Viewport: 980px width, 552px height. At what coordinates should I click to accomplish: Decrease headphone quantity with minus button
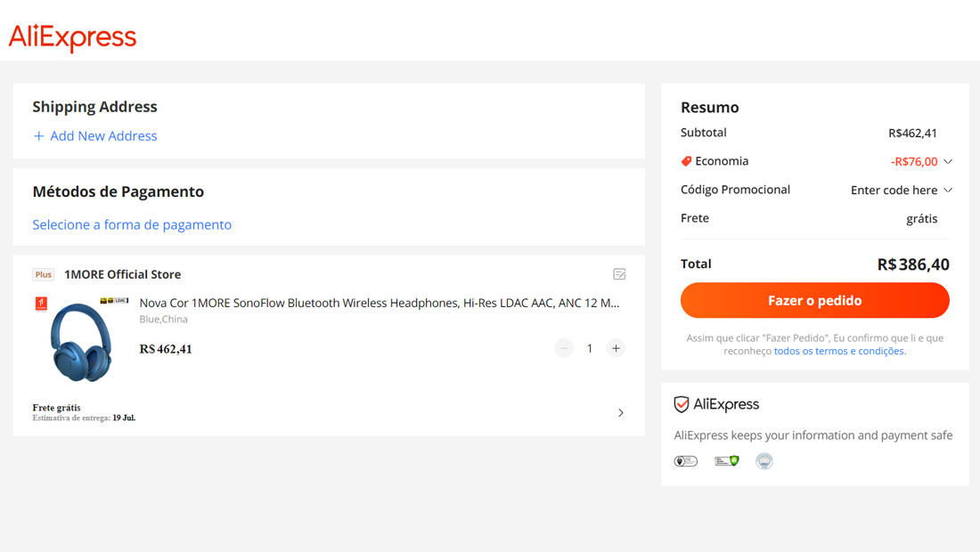click(x=564, y=348)
